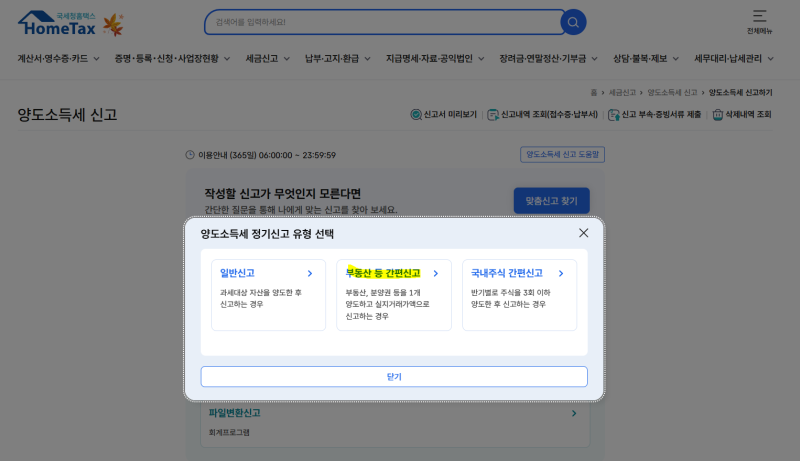Click the 닫기 button in dialog
800x461 pixels.
pos(394,376)
